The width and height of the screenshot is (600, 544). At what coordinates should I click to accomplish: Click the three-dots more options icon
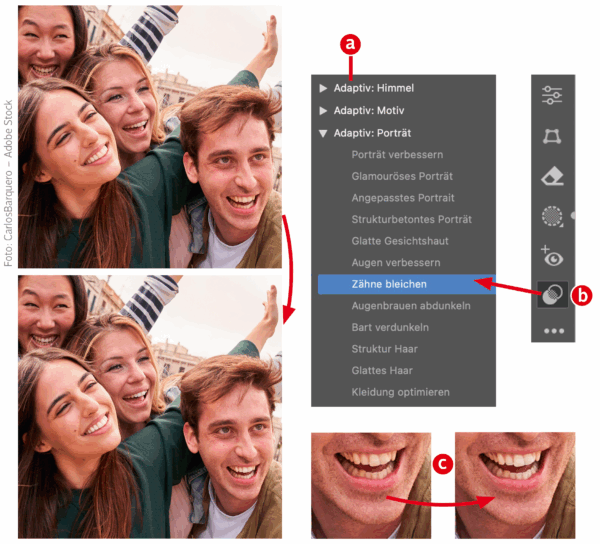point(552,329)
